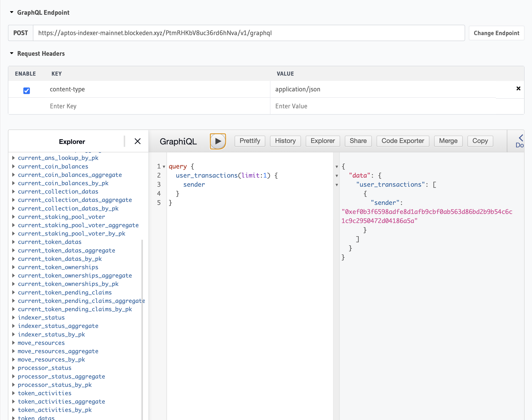Image resolution: width=532 pixels, height=420 pixels.
Task: Run the GraphQL query with play button
Action: 218,141
